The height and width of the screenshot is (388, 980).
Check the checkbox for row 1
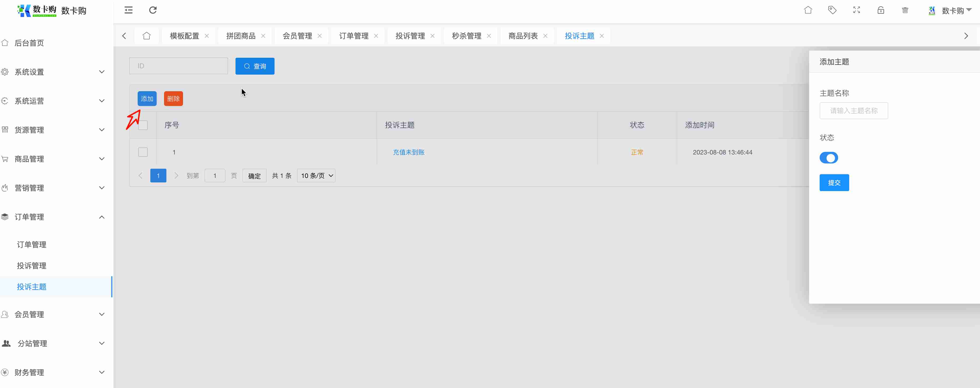pyautogui.click(x=143, y=152)
